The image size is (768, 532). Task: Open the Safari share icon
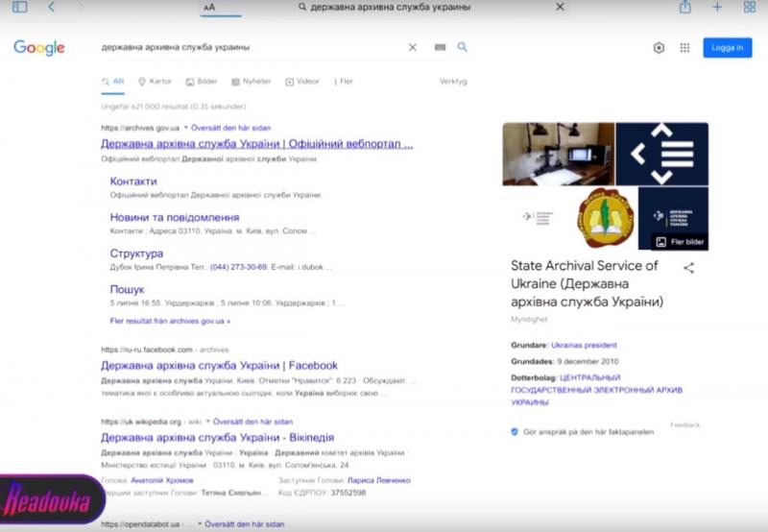coord(684,7)
